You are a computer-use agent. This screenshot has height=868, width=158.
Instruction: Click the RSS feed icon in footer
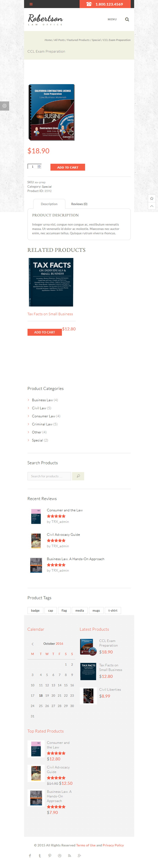[69, 856]
